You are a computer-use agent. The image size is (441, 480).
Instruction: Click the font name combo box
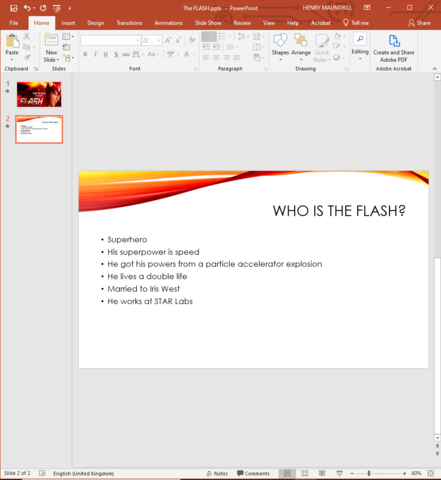pyautogui.click(x=110, y=40)
